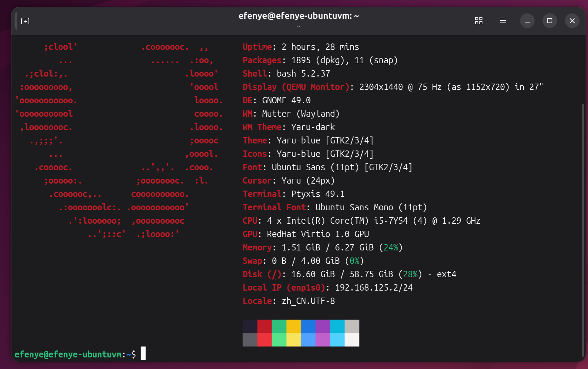The image size is (588, 369).
Task: Click the Uptime line in output
Action: coord(301,47)
